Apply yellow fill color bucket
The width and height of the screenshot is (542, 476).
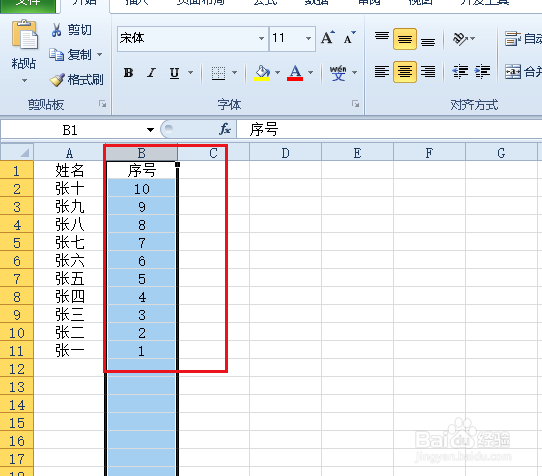point(262,73)
